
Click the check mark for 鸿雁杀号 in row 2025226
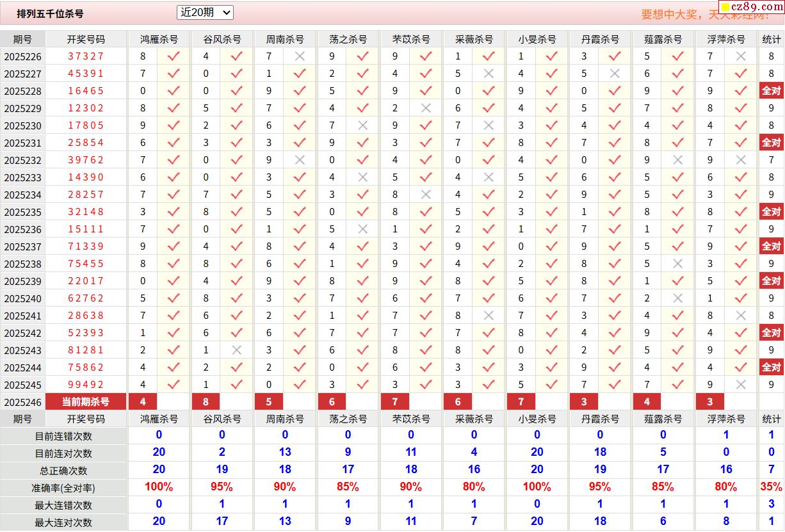[x=174, y=56]
